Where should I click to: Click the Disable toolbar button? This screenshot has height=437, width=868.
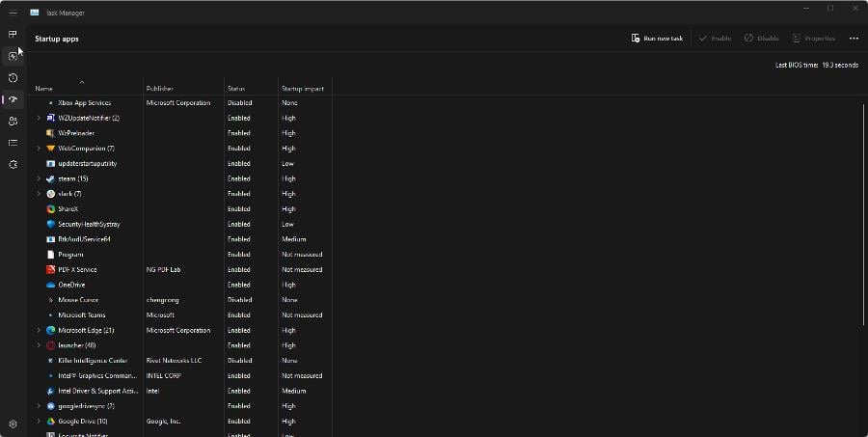pyautogui.click(x=762, y=39)
